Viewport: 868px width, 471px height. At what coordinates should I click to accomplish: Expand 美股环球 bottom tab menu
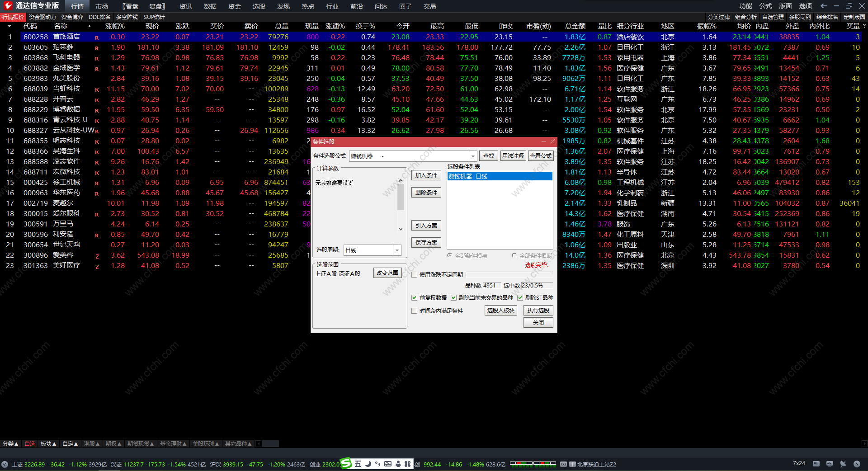[x=206, y=444]
